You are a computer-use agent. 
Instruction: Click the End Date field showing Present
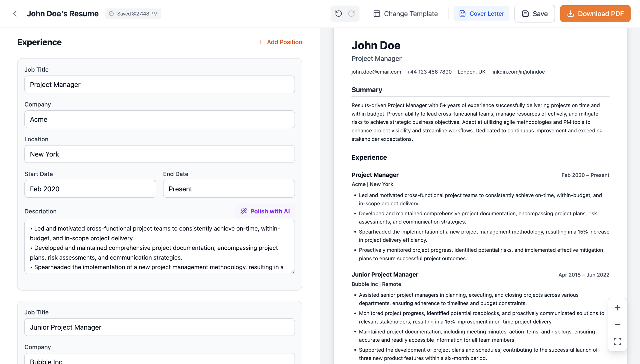(229, 189)
